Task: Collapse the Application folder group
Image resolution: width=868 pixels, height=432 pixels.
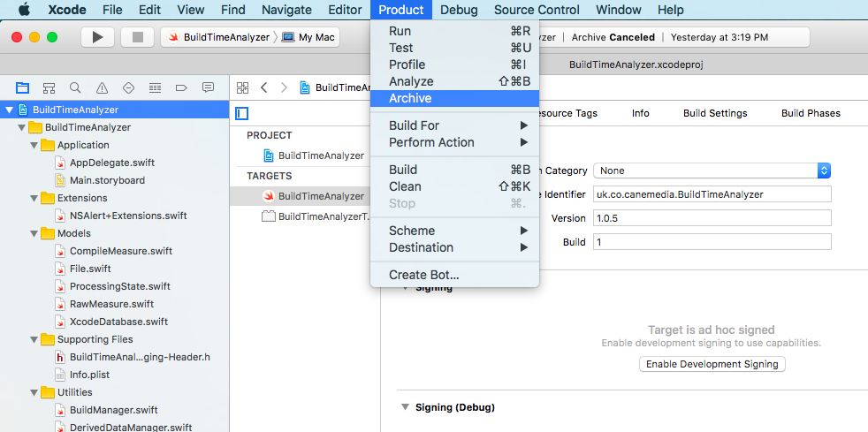Action: point(34,145)
